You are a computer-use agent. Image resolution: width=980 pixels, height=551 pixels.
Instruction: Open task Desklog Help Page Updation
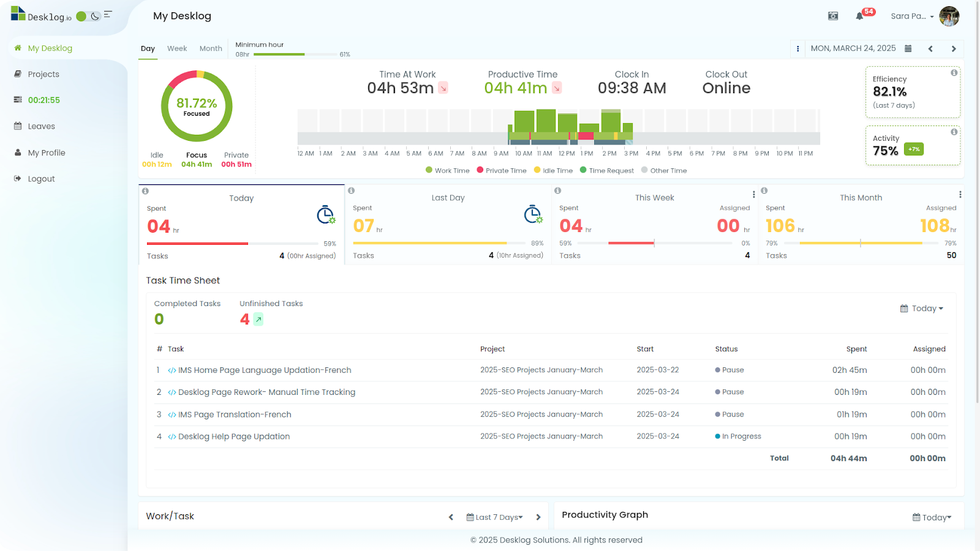click(x=234, y=437)
